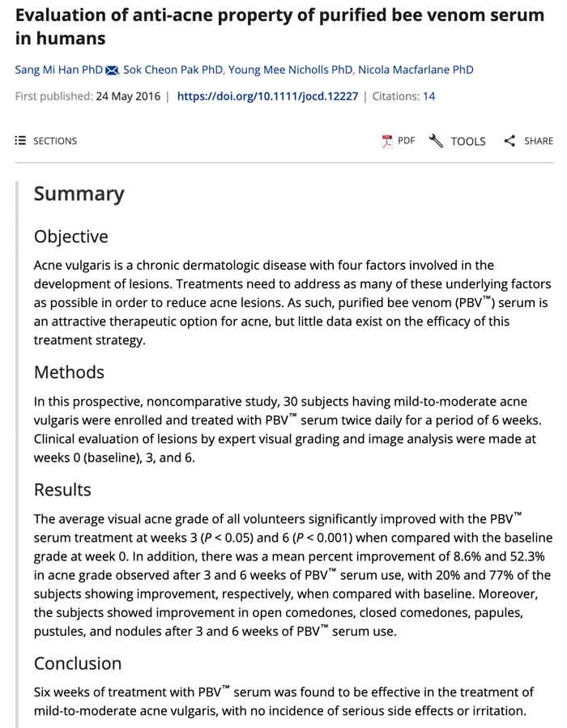Open the SECTIONS menu label
The image size is (567, 728).
coord(55,141)
